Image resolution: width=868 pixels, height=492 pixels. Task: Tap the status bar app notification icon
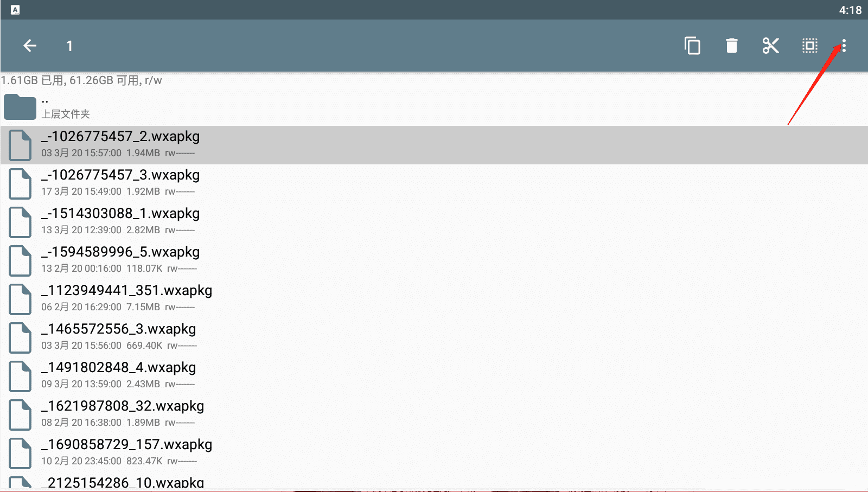click(x=15, y=10)
